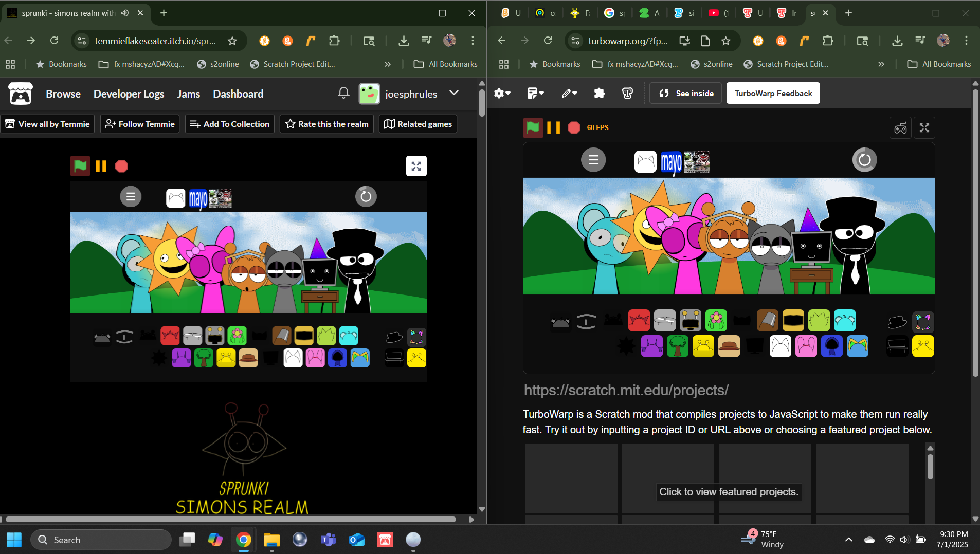
Task: Select the purple rabbit character icon in TurboWarp
Action: point(652,346)
